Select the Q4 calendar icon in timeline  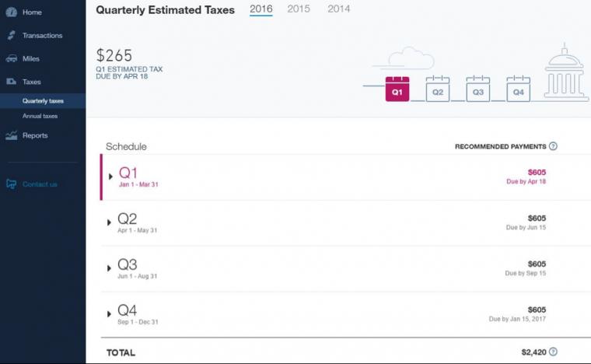[x=518, y=89]
